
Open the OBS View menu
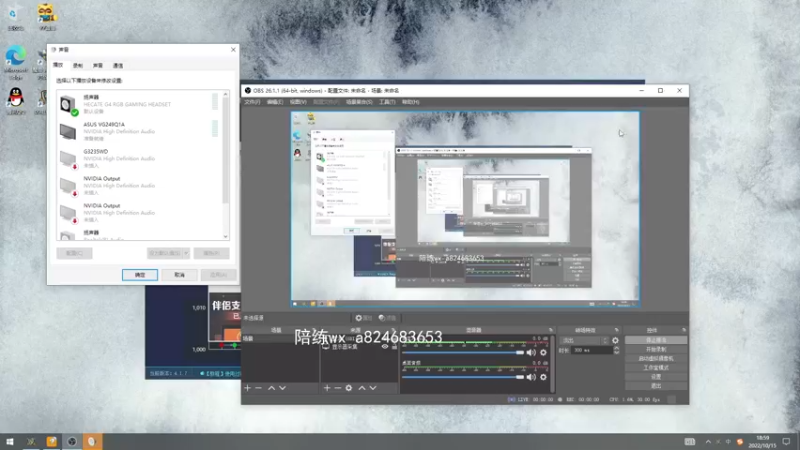click(298, 102)
